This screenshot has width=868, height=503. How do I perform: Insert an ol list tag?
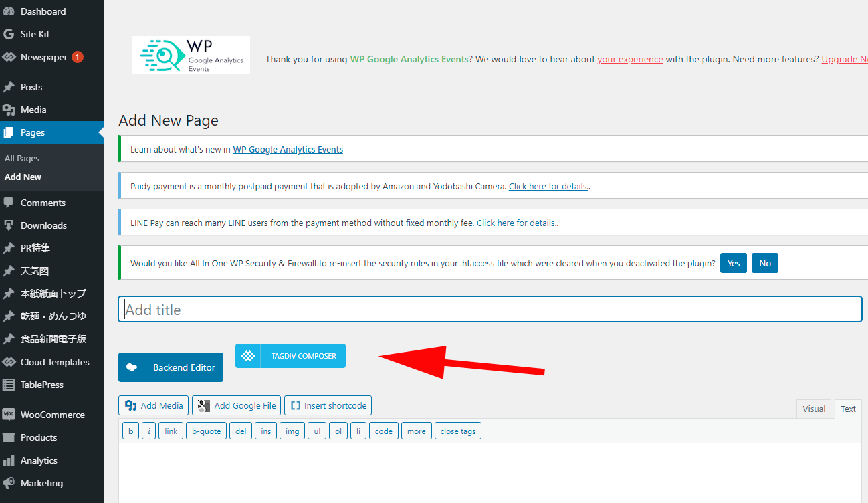[338, 431]
